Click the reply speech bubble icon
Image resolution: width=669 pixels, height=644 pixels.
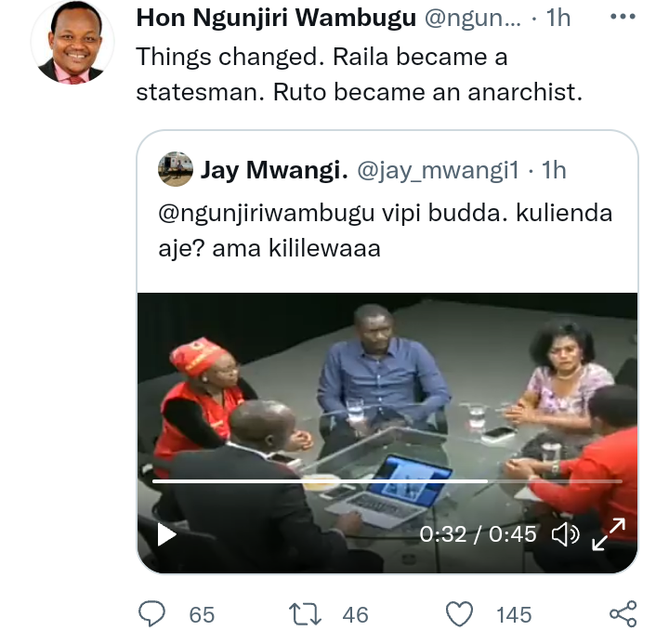click(151, 613)
